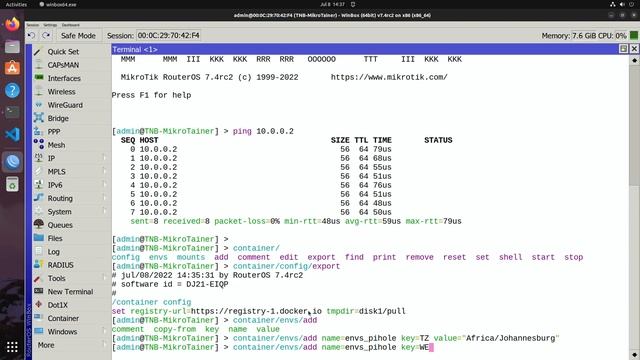Open the Trash icon in the dock
Viewport: 640px width, 360px height.
pos(12,184)
